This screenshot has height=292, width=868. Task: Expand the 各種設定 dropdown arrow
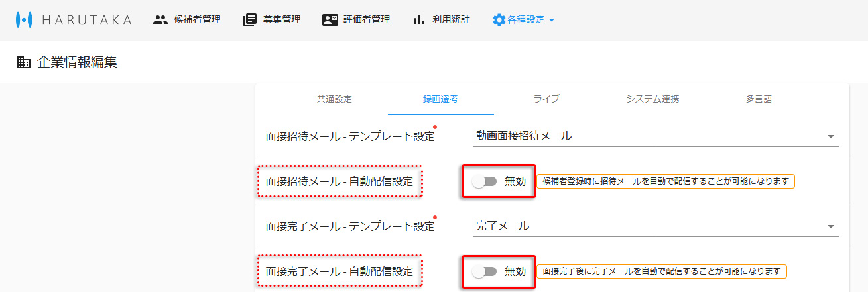coord(552,20)
